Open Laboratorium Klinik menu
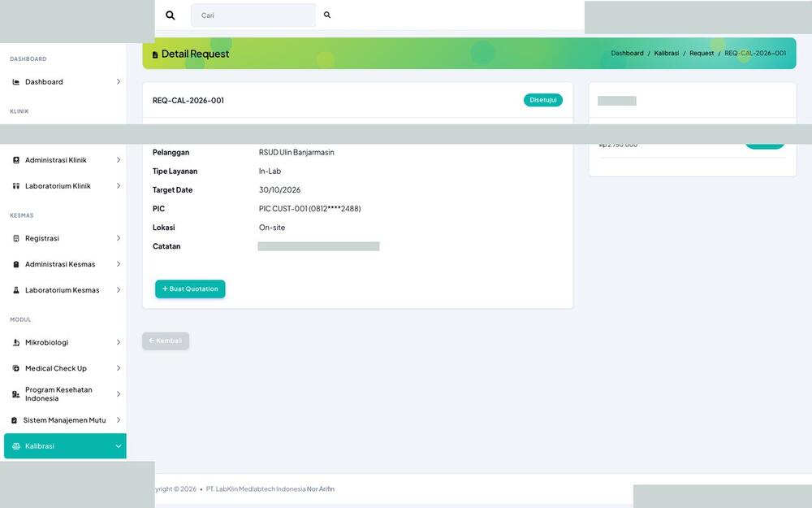Viewport: 812px width, 508px height. 65,186
